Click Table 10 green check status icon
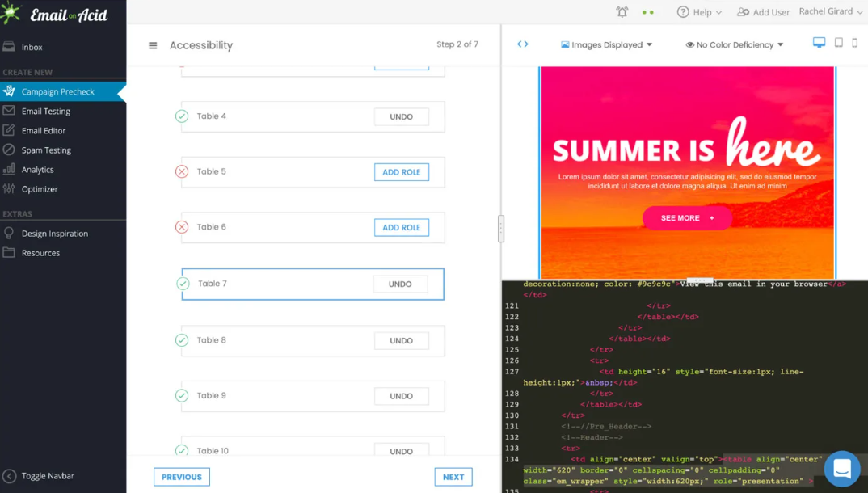Image resolution: width=868 pixels, height=493 pixels. tap(182, 450)
